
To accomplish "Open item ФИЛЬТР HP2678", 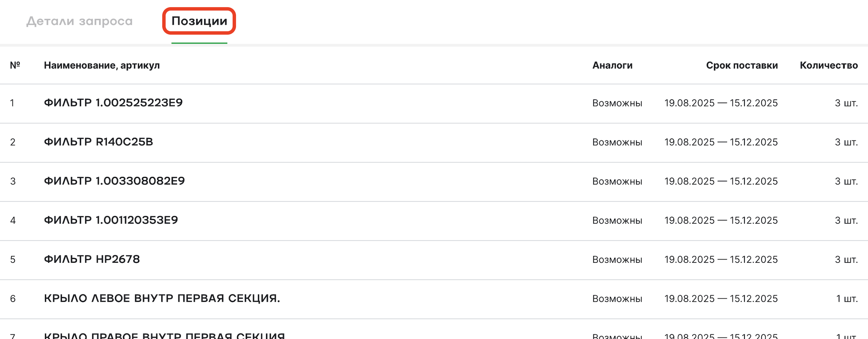I will [92, 260].
